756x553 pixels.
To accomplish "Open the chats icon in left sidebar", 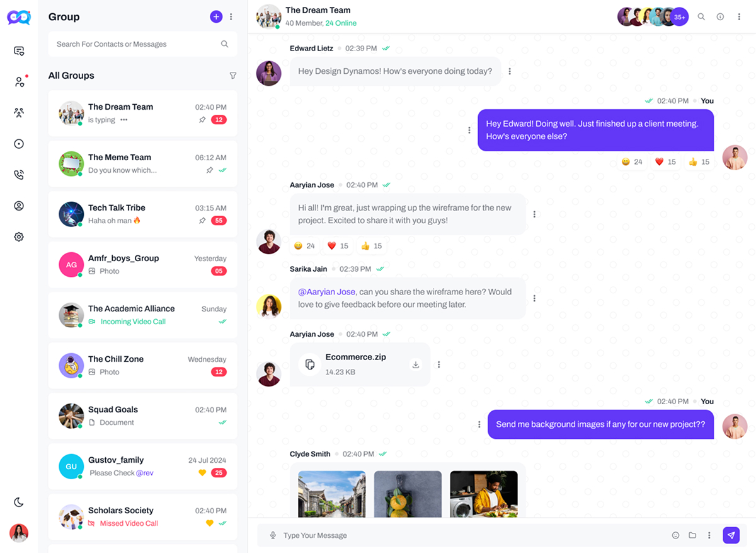I will (x=19, y=51).
